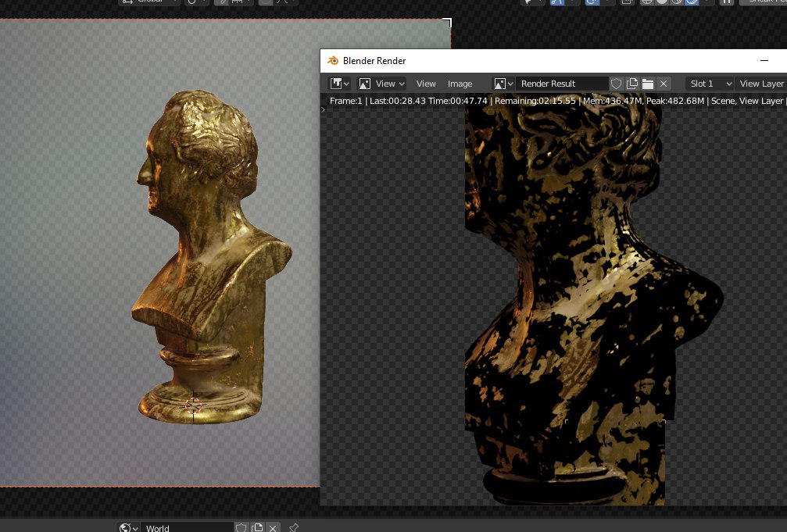The width and height of the screenshot is (787, 532).
Task: Expand the render window side region arrow
Action: point(323,109)
